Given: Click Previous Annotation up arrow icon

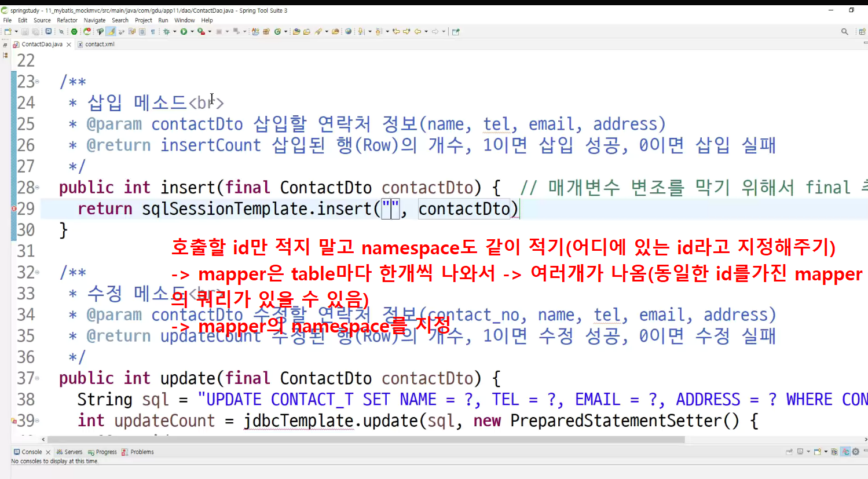Looking at the screenshot, I should pos(378,32).
